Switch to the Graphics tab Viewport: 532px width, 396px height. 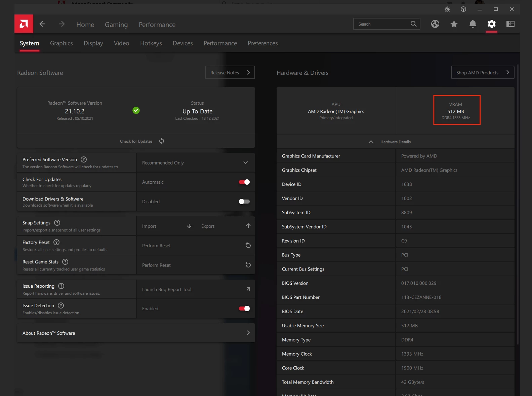tap(62, 43)
